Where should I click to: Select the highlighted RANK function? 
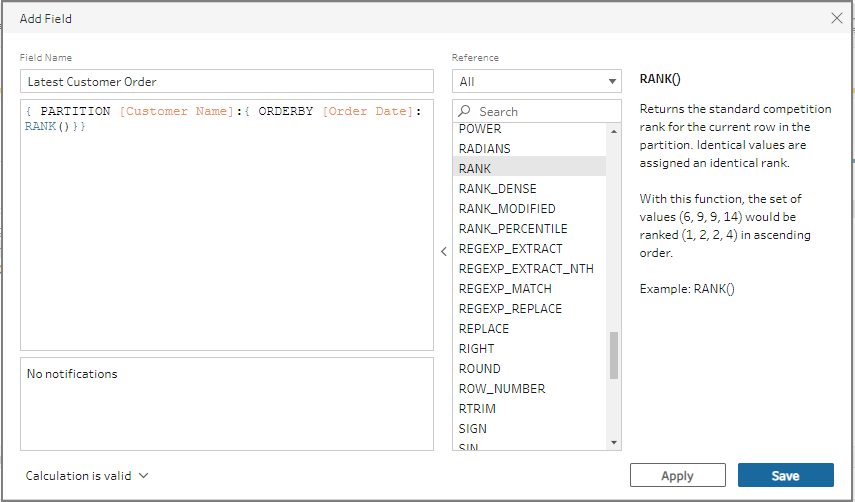tap(529, 168)
